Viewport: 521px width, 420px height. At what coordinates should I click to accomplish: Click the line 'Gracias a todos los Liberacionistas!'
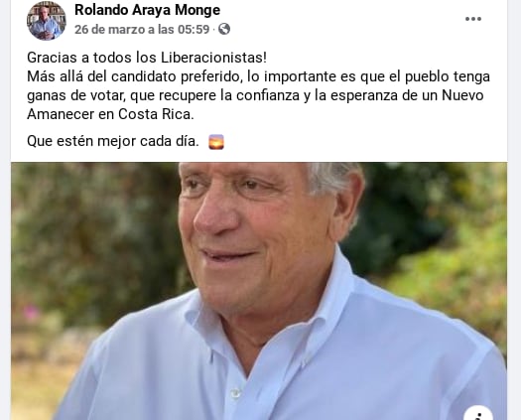pos(147,58)
